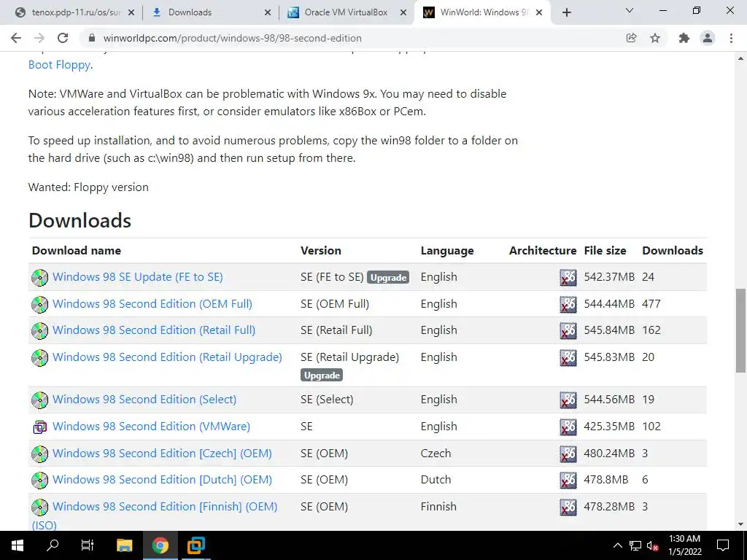Click the scrollbar down arrow
747x560 pixels.
[740, 525]
